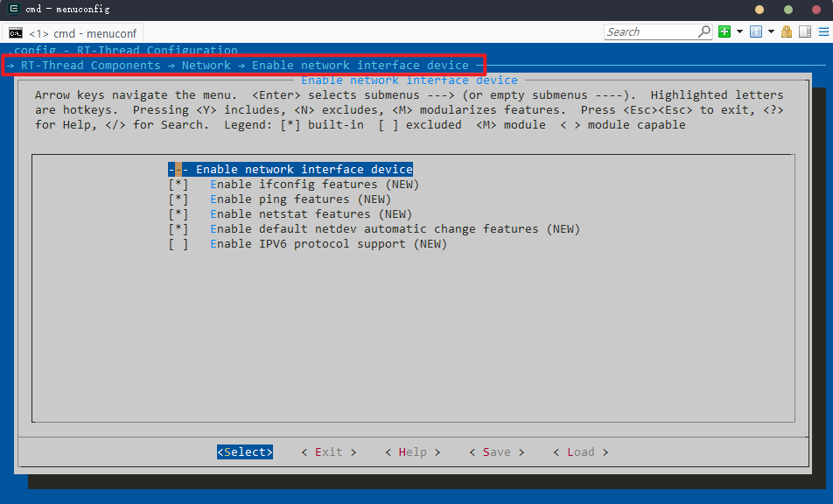Click the yellow minimize window dot

[759, 10]
